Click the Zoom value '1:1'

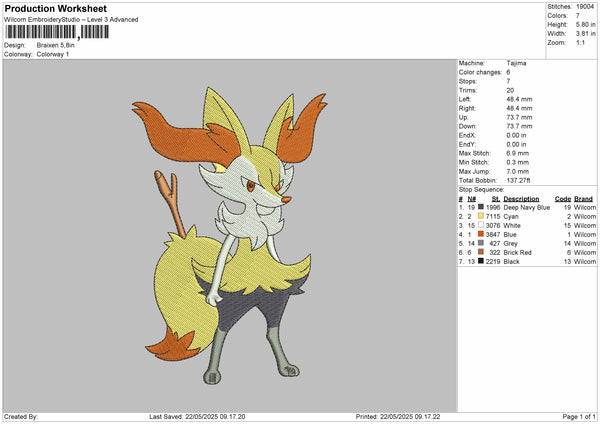point(580,42)
